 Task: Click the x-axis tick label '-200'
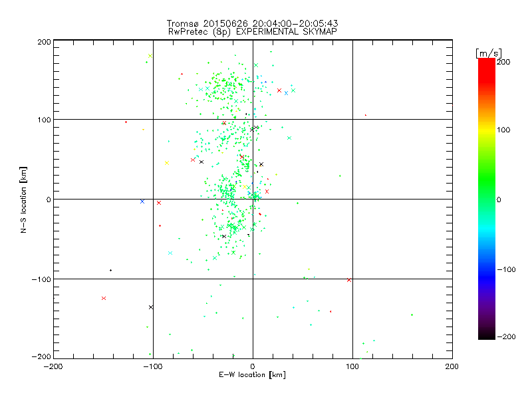click(x=53, y=366)
